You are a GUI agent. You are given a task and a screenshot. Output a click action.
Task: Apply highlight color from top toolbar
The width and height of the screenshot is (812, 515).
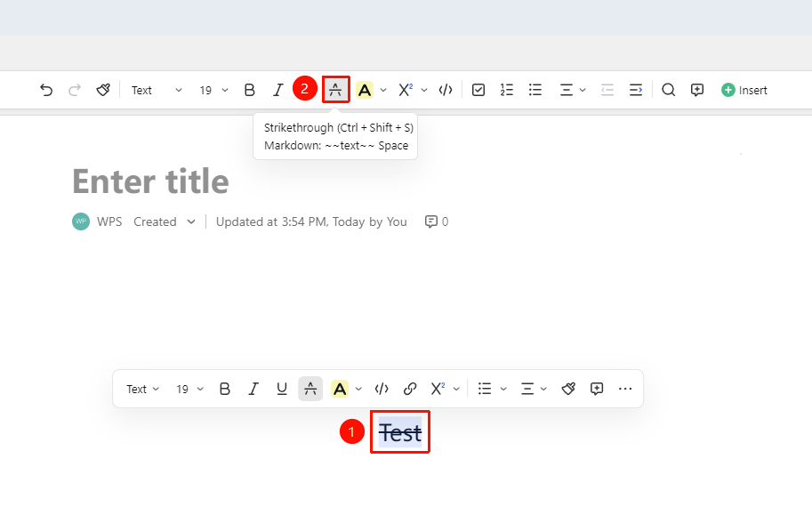coord(365,90)
